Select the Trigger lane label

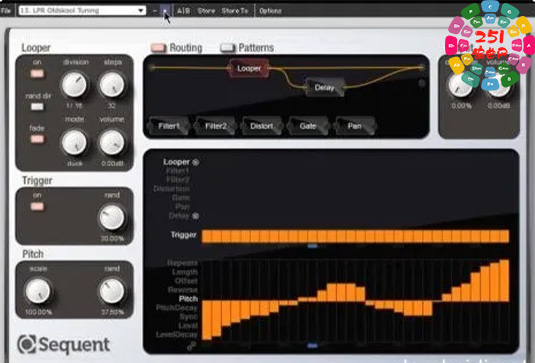184,235
